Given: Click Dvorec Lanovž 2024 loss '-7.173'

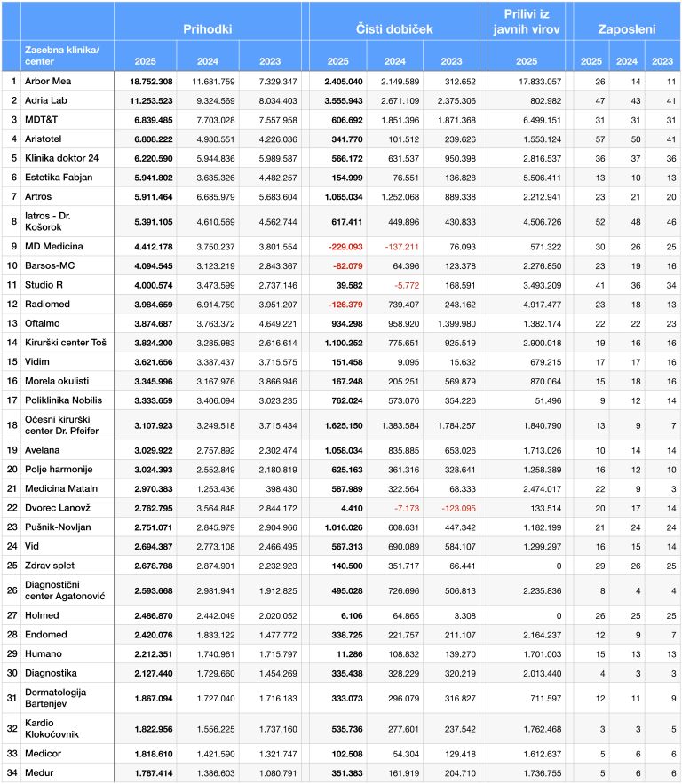Looking at the screenshot, I should [x=407, y=508].
